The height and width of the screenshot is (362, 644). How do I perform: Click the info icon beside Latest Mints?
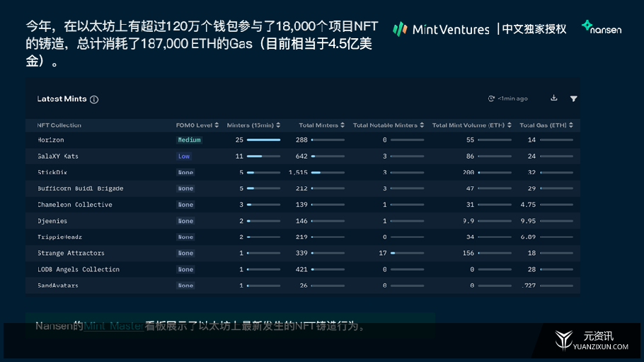pos(94,100)
